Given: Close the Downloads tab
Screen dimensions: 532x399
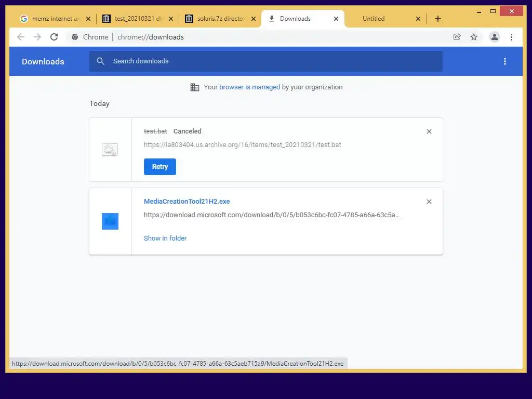Looking at the screenshot, I should click(x=336, y=19).
